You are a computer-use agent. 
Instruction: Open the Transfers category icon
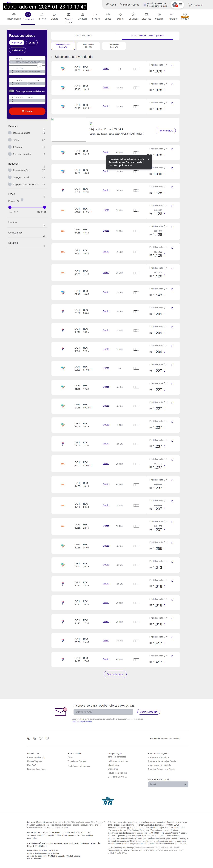click(x=172, y=15)
